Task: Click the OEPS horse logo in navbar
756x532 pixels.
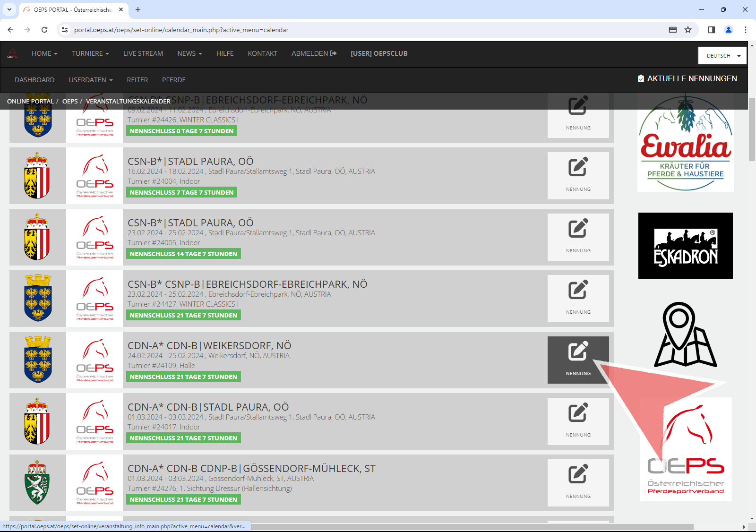Action: tap(13, 54)
